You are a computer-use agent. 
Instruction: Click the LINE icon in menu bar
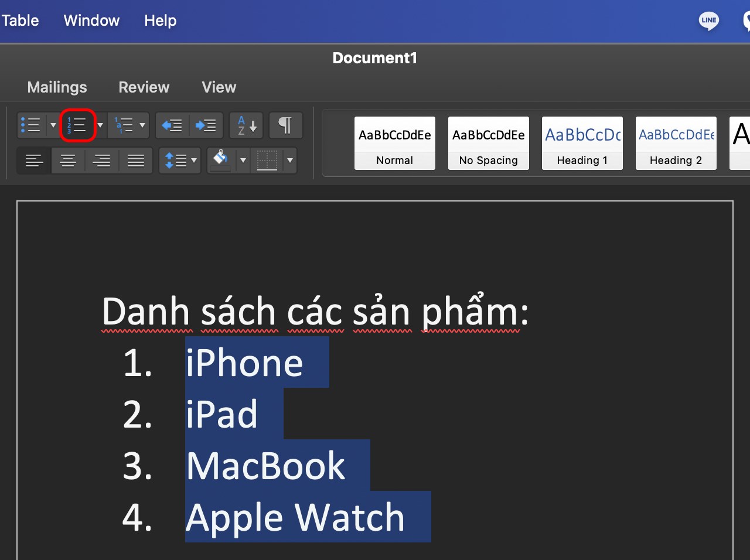709,21
